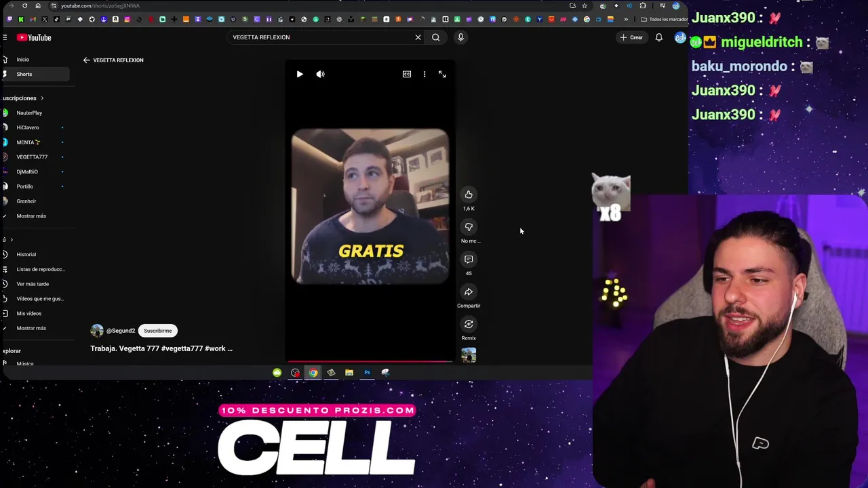Seek on the red progress bar
The image size is (868, 488).
370,361
